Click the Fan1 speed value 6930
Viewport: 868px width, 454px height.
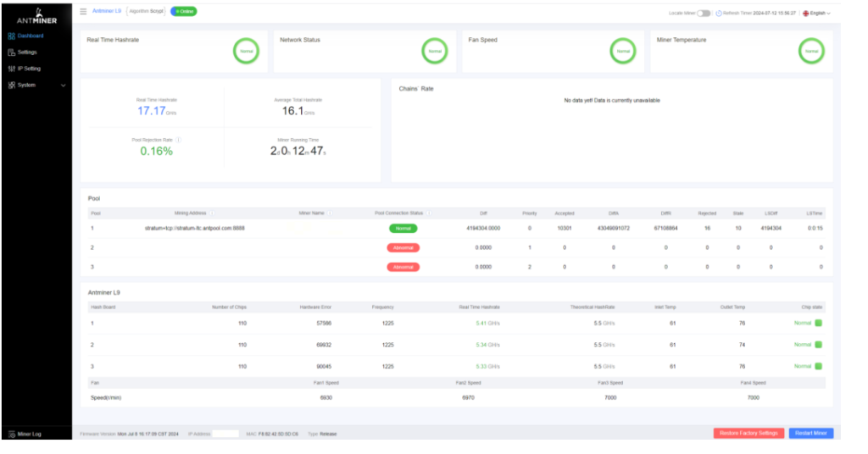pos(326,398)
